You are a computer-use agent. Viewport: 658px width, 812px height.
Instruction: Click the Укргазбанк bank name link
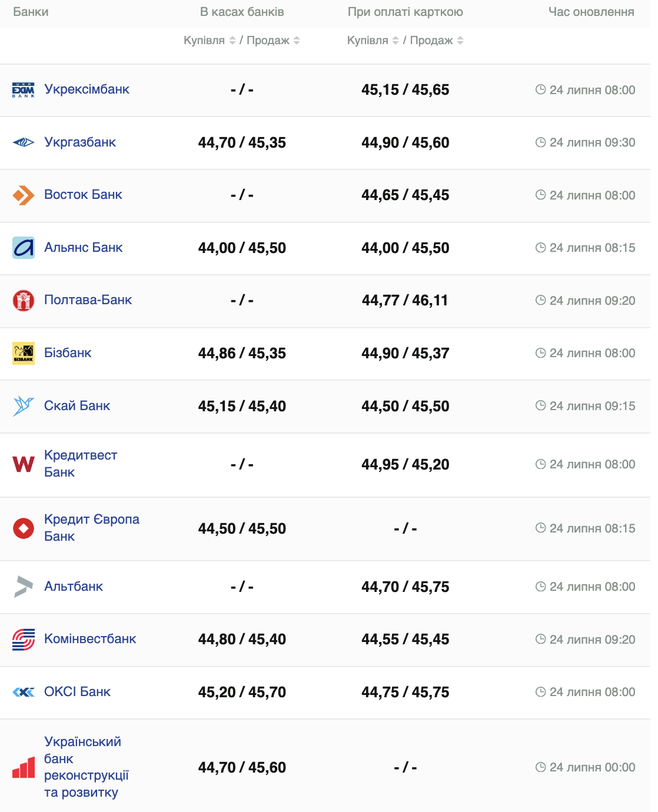(80, 142)
